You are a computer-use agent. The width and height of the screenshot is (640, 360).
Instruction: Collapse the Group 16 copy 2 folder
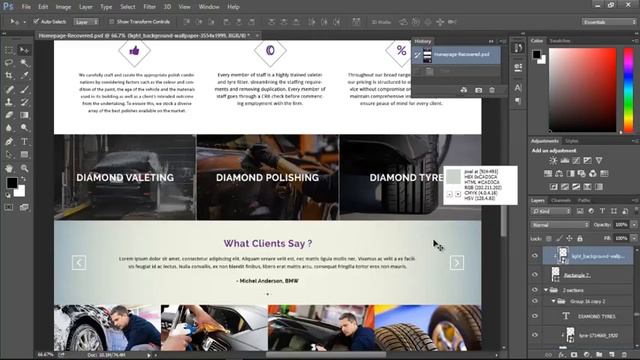click(x=553, y=301)
